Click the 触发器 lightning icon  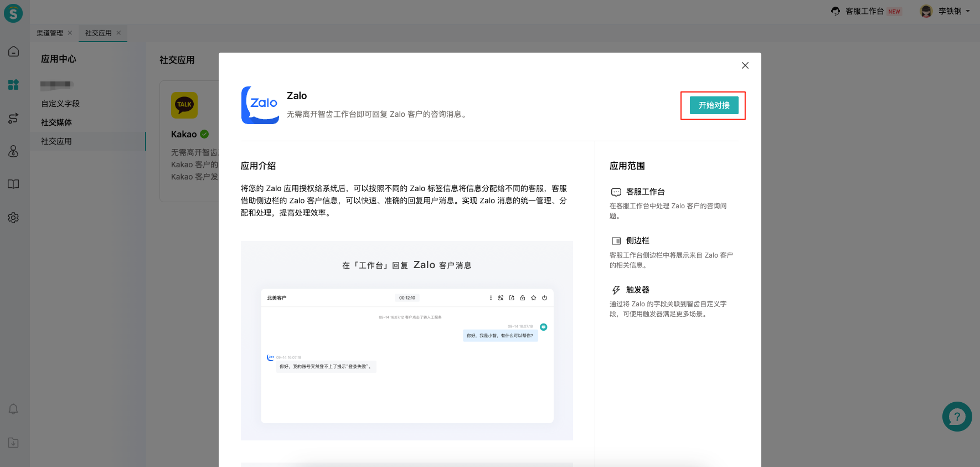point(616,290)
